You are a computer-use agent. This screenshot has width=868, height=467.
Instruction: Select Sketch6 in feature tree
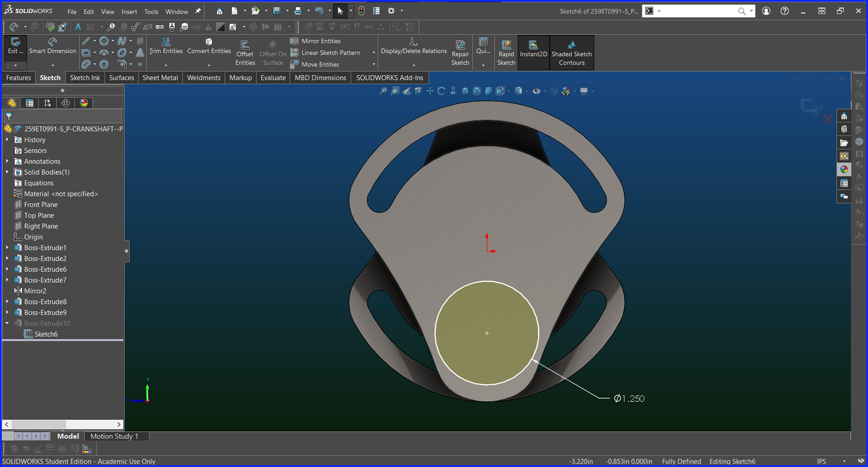coord(41,334)
